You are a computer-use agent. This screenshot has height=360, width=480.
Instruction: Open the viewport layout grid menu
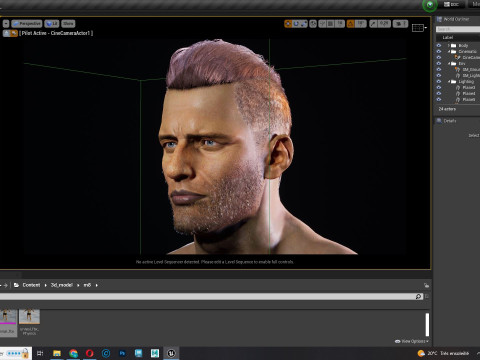point(419,28)
